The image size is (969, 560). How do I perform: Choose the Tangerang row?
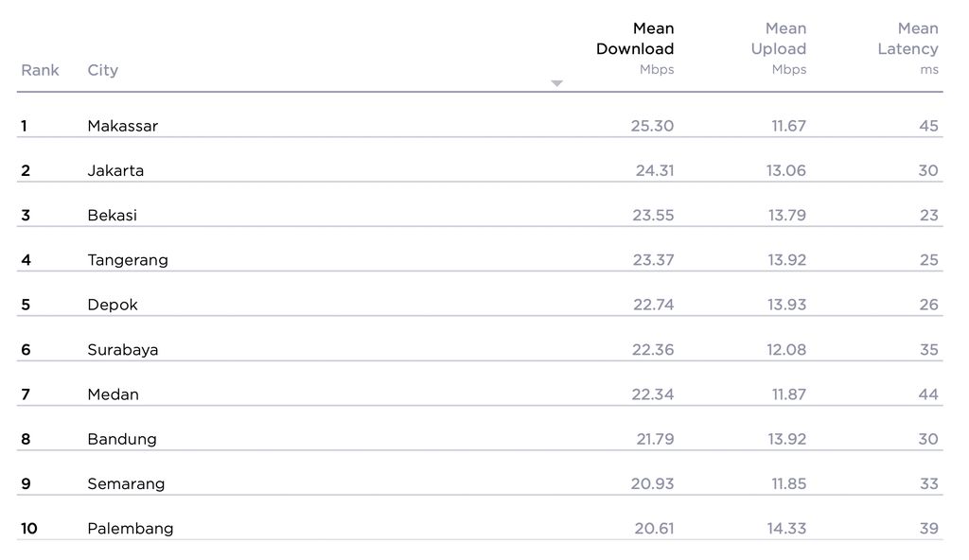coord(480,259)
